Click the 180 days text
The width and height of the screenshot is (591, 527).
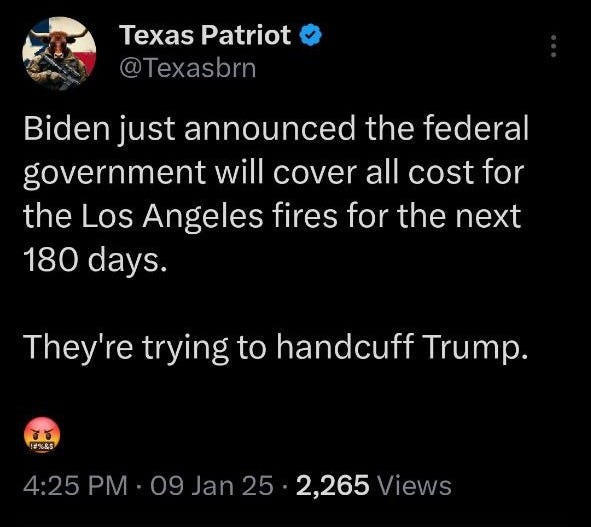[x=95, y=261]
